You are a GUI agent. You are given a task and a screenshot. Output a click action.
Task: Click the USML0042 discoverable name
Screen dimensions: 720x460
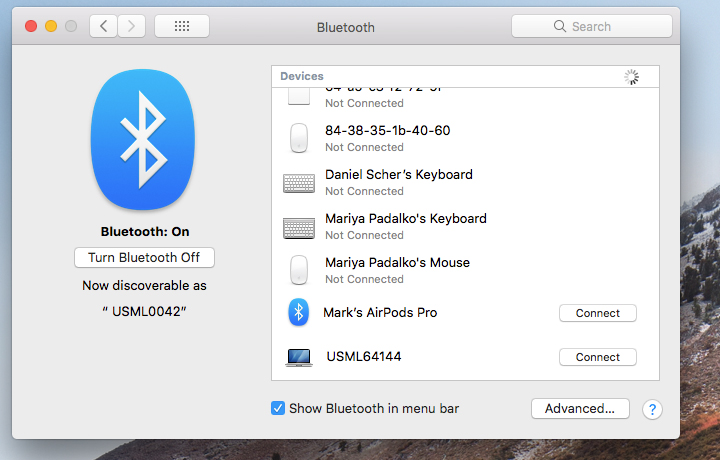(147, 312)
